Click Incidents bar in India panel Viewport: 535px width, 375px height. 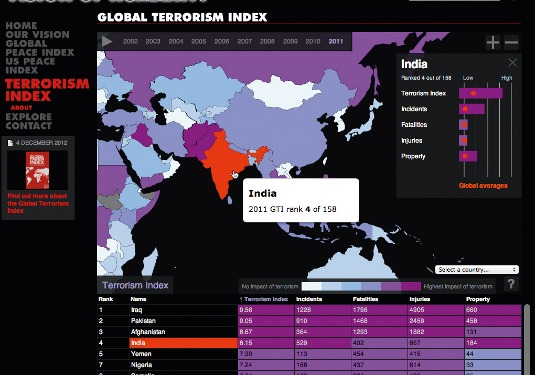click(472, 109)
